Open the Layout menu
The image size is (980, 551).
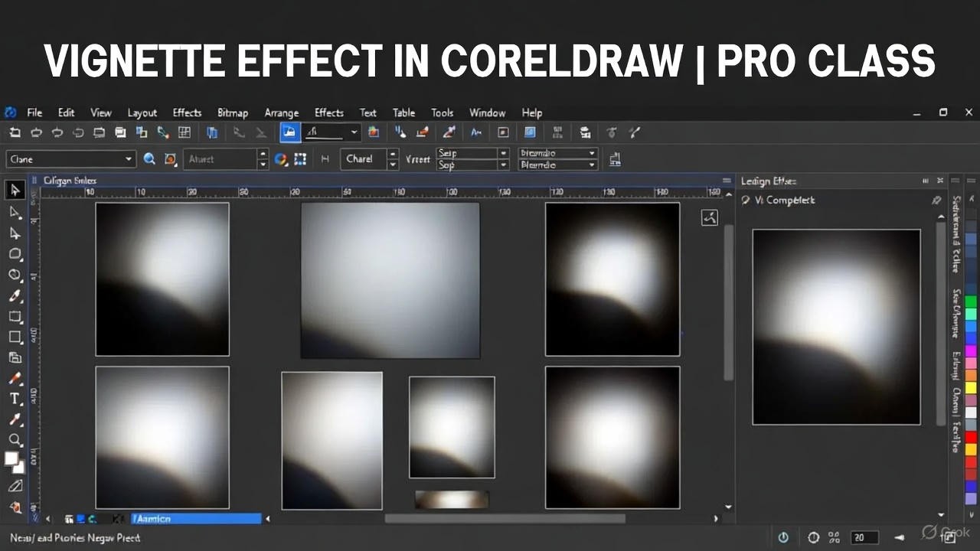pyautogui.click(x=142, y=112)
